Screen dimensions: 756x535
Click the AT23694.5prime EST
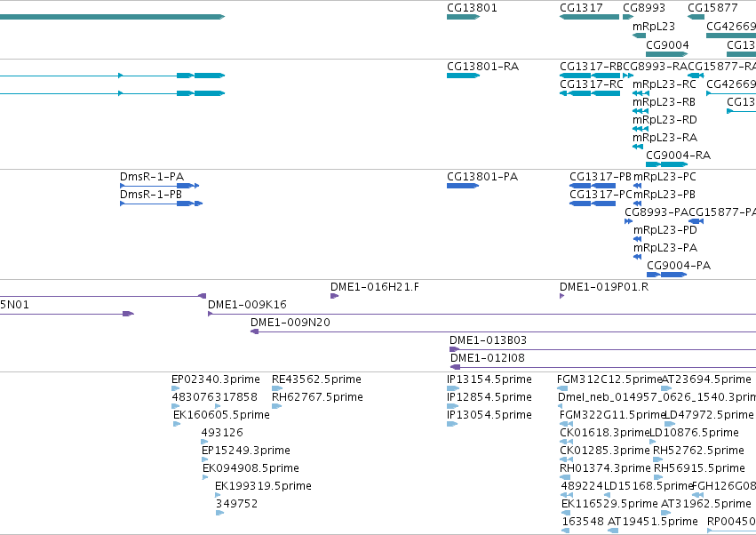(x=667, y=388)
